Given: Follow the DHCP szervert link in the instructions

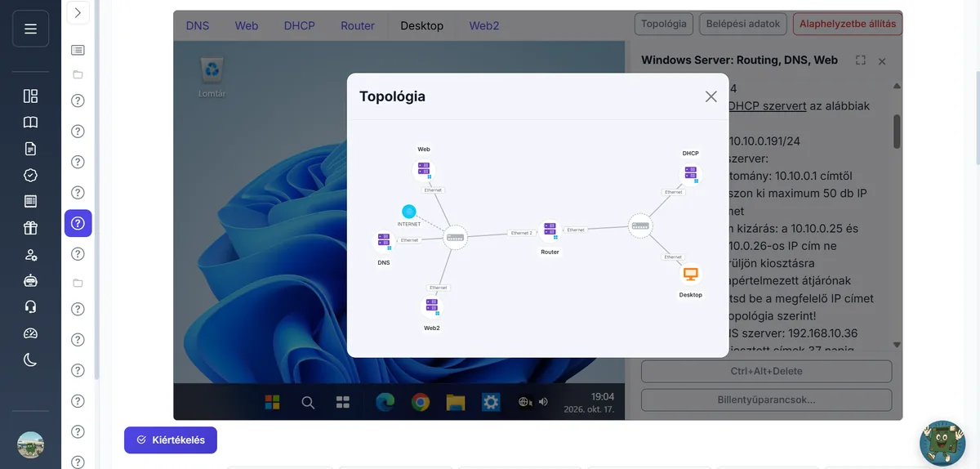Looking at the screenshot, I should click(767, 105).
